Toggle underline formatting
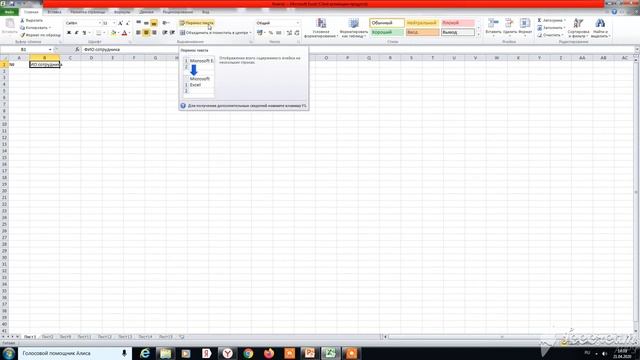640x360 pixels. point(84,33)
